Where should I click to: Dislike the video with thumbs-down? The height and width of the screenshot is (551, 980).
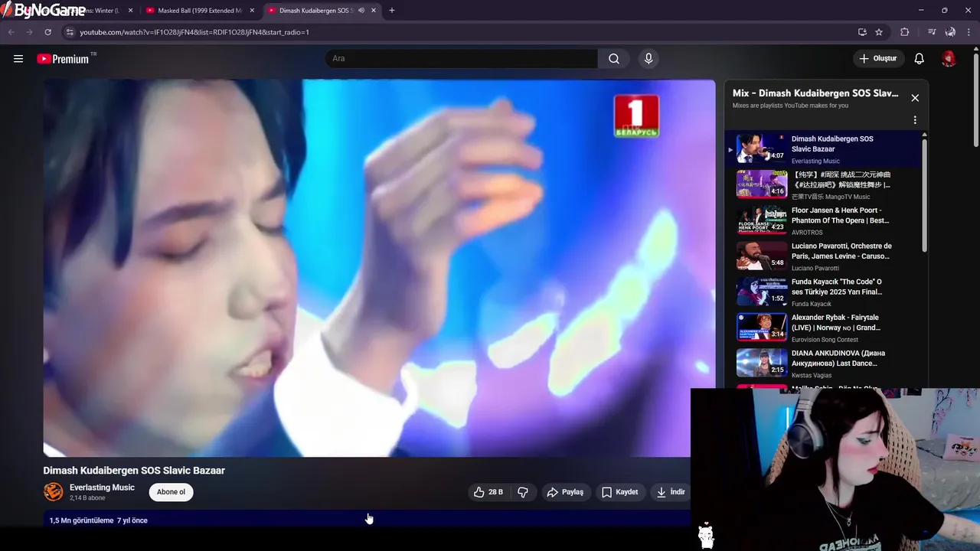[523, 492]
